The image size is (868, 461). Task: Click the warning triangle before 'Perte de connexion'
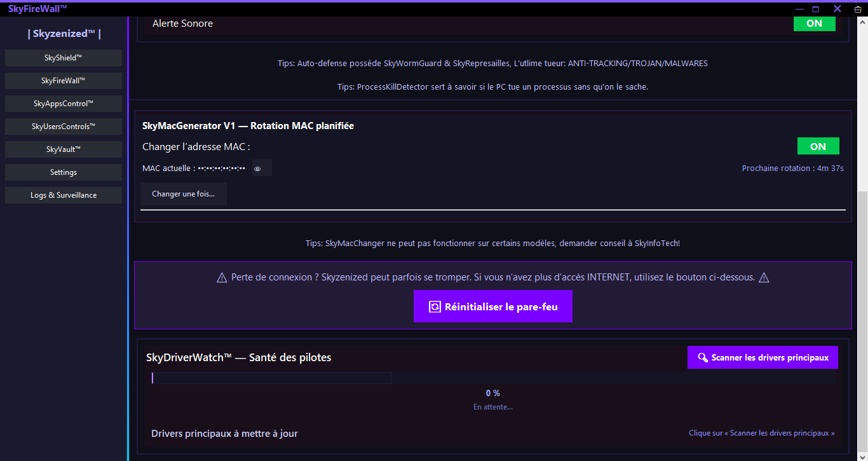pyautogui.click(x=222, y=278)
